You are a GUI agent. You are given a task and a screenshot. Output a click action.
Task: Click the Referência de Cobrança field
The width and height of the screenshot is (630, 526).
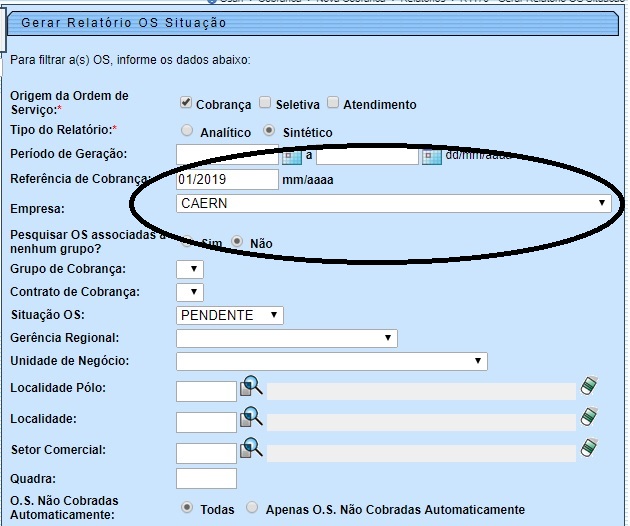(x=226, y=179)
